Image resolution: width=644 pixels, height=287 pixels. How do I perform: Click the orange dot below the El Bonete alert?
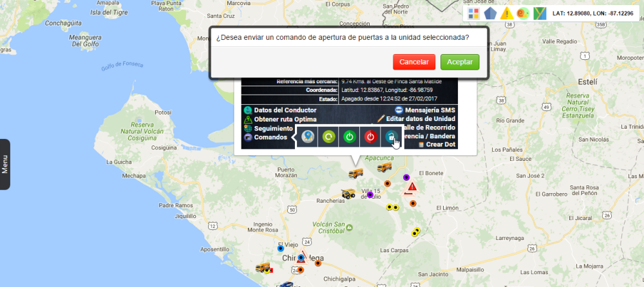413,203
